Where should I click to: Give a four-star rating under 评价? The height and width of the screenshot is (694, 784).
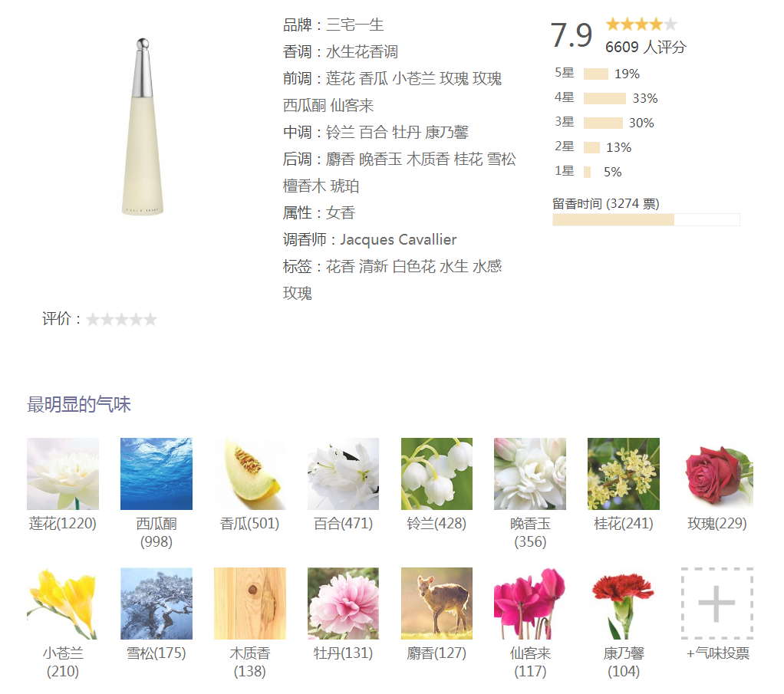(x=136, y=319)
